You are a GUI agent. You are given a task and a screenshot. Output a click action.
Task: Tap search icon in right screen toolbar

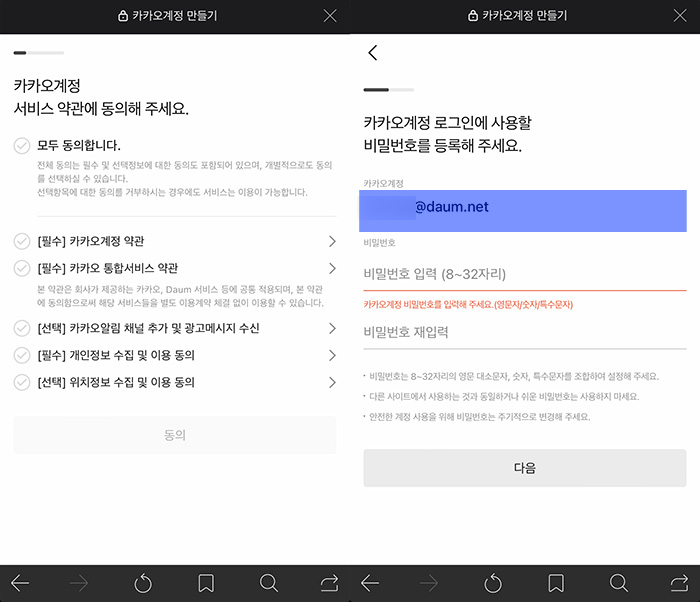619,583
